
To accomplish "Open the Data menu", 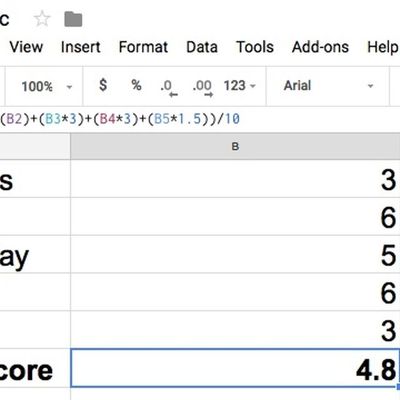I will (x=202, y=47).
